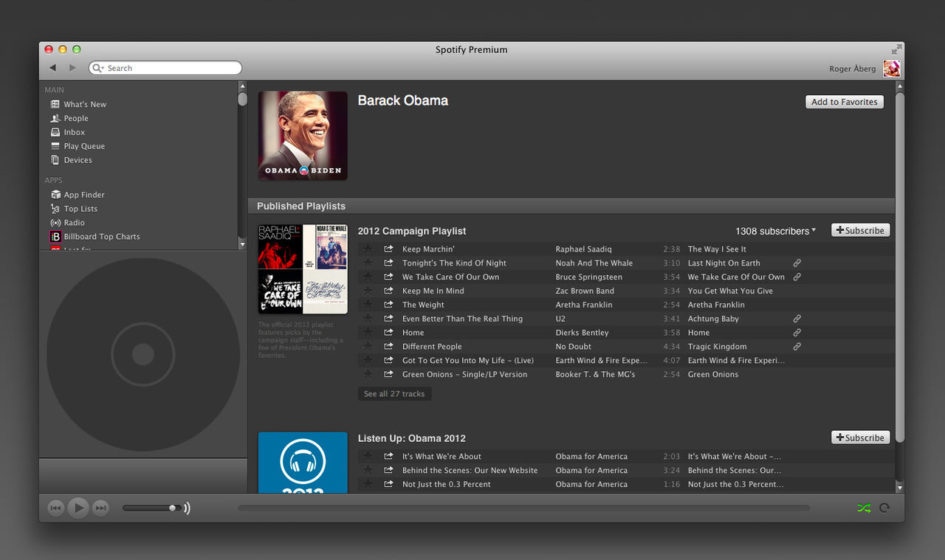Click sidebar scroll down arrow
The height and width of the screenshot is (560, 945).
242,243
